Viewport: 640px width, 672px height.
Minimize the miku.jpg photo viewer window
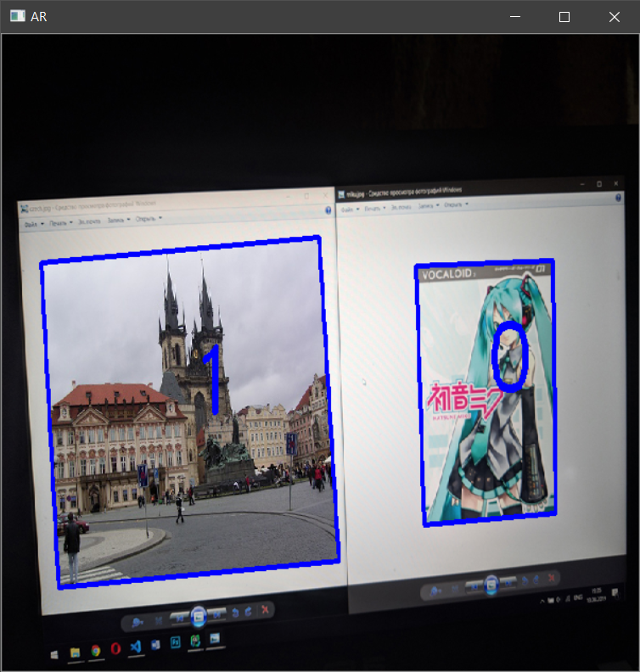(582, 184)
